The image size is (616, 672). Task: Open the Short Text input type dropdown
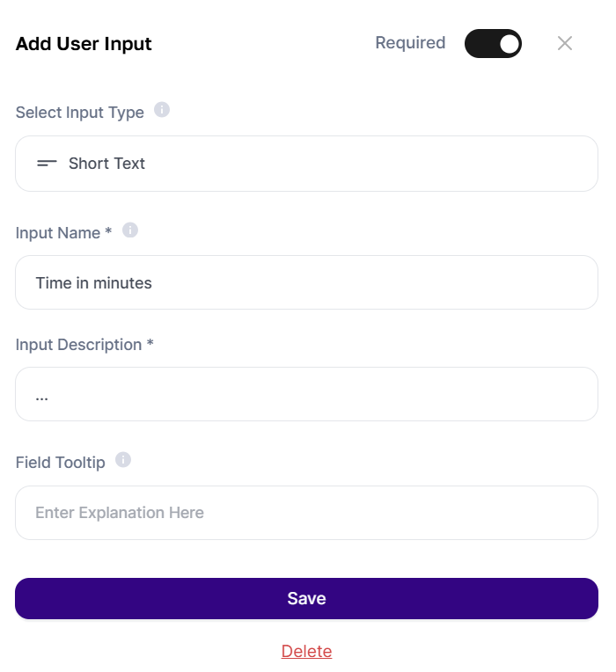pos(306,164)
